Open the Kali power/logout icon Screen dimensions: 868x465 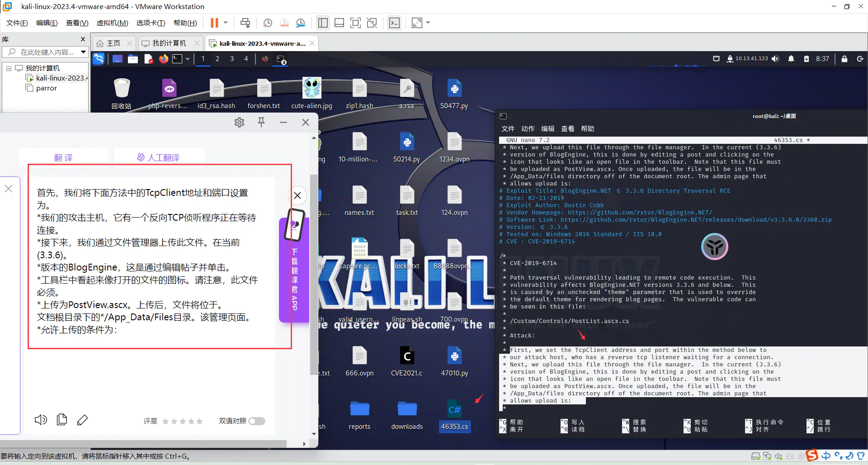coord(860,59)
